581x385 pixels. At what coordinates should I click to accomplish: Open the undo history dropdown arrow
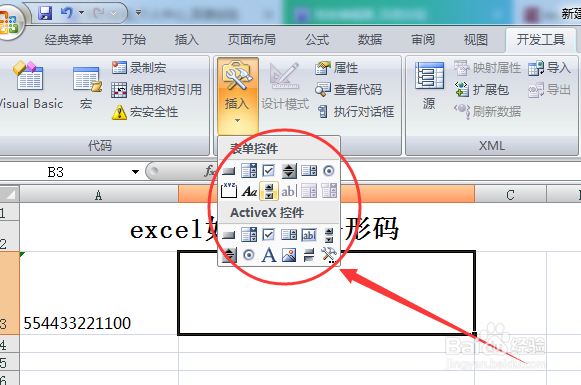coord(81,13)
